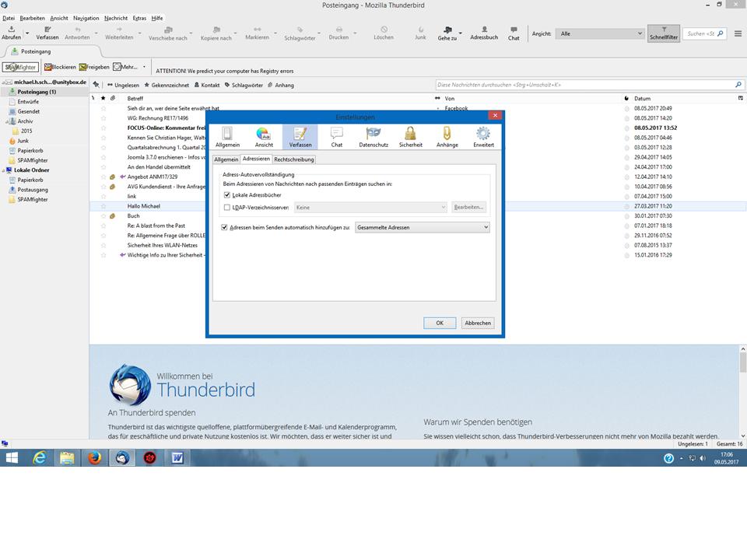The image size is (747, 560).
Task: Filter by Schlagwörter messages
Action: coord(244,86)
